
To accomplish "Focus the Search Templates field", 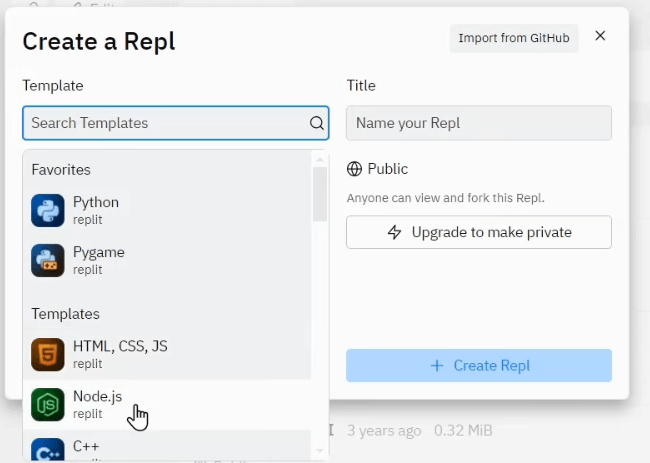I will click(165, 123).
